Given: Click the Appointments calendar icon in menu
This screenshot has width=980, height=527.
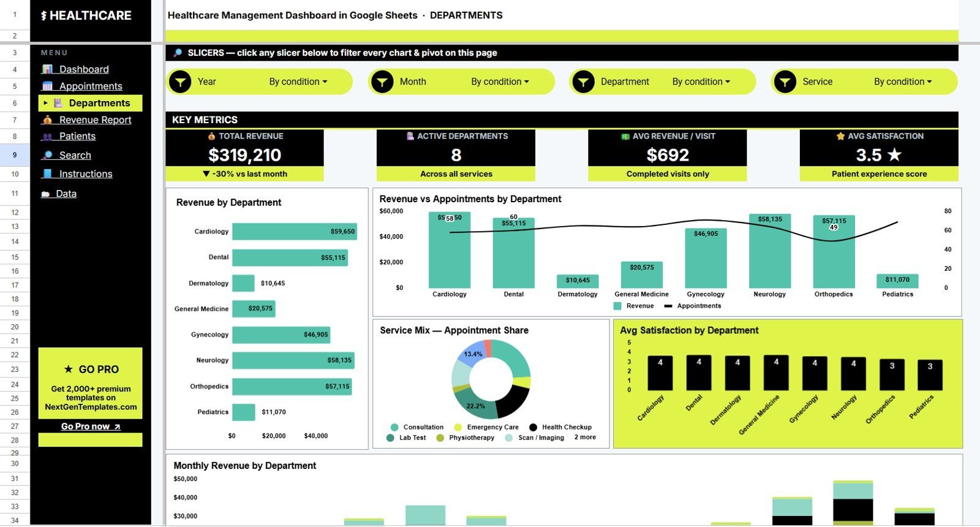Looking at the screenshot, I should click(47, 86).
